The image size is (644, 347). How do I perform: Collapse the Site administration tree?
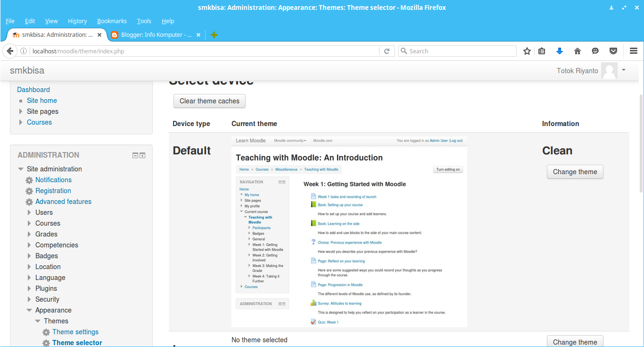click(21, 169)
